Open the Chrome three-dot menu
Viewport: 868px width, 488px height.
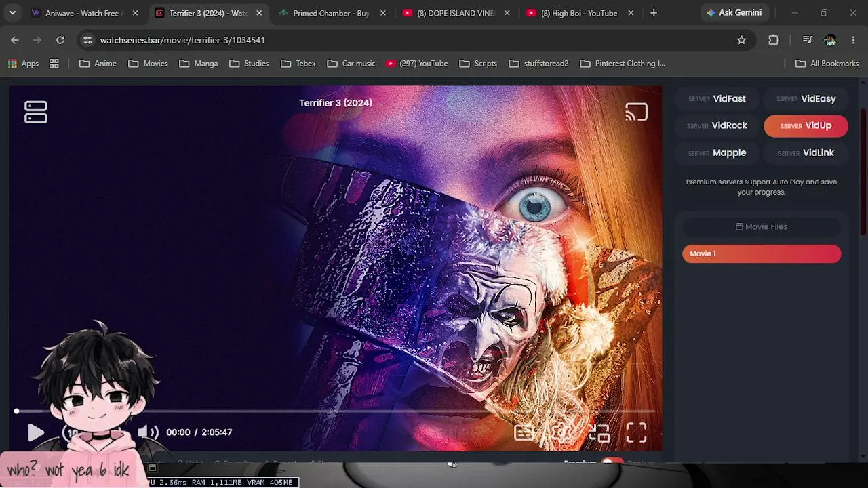click(x=853, y=40)
